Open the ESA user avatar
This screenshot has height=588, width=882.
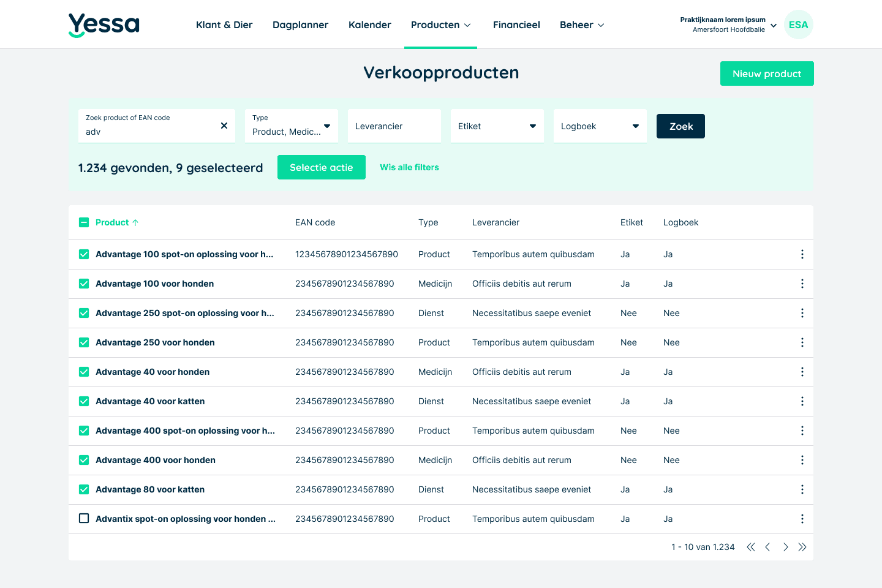pos(798,24)
